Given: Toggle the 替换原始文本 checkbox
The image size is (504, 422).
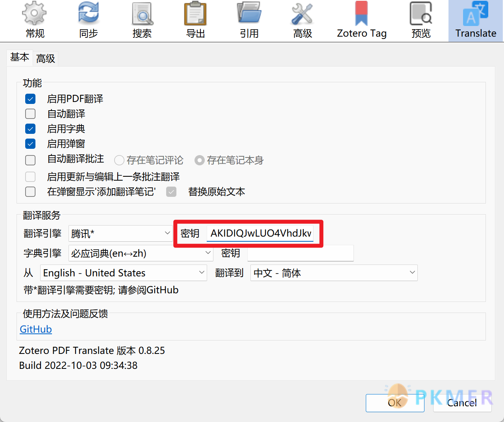Looking at the screenshot, I should [171, 192].
